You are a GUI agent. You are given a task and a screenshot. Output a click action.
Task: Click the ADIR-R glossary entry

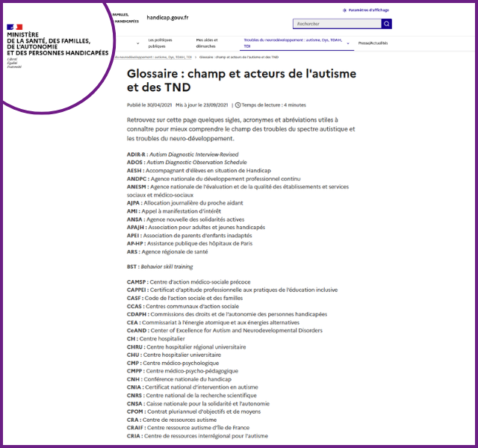(182, 155)
